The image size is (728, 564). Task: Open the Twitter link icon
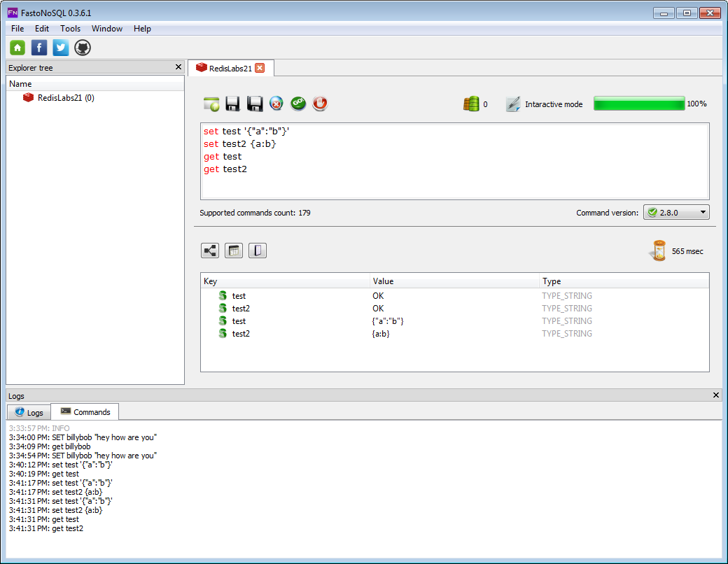pyautogui.click(x=61, y=48)
